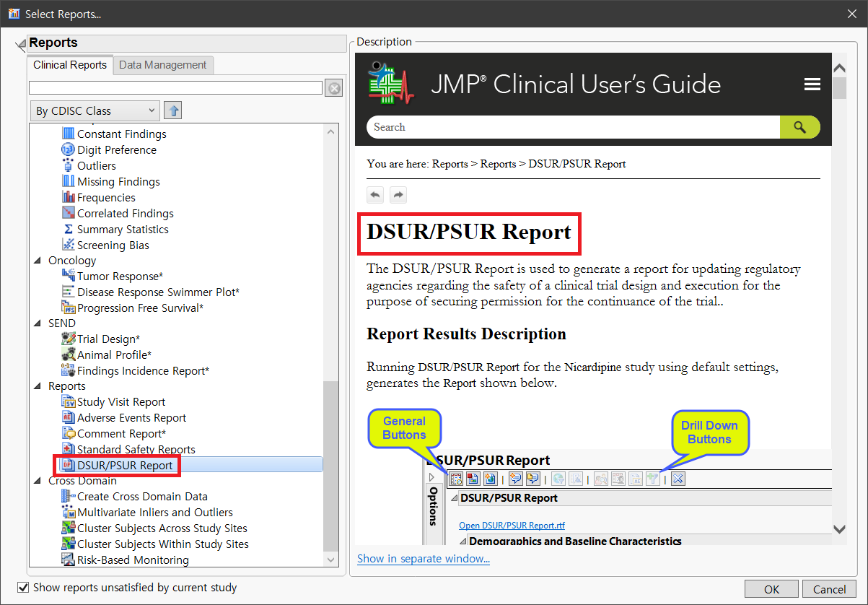Confirm selection with the OK button

(771, 588)
